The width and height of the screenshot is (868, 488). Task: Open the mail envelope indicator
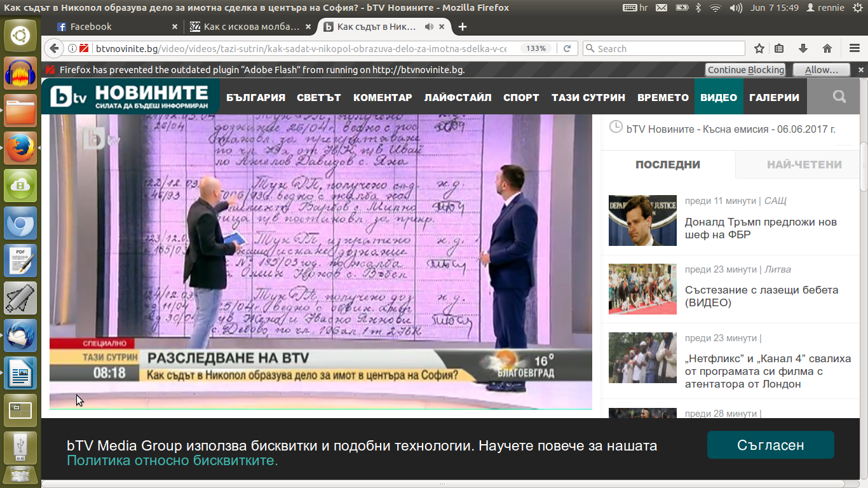661,8
